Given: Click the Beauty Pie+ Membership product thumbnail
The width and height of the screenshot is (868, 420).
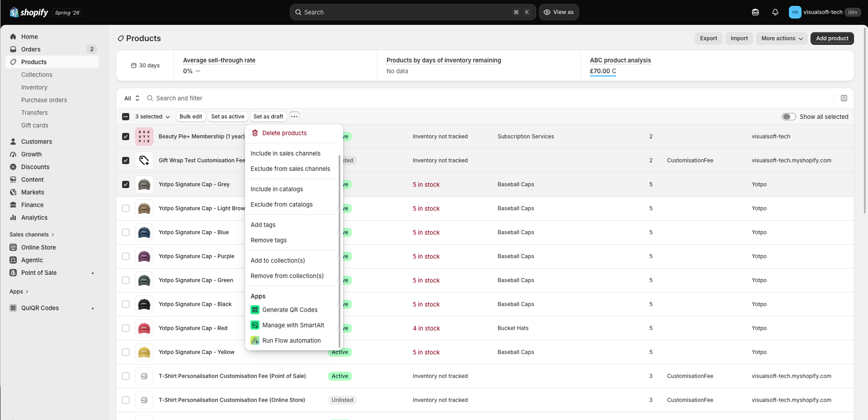Looking at the screenshot, I should [x=144, y=137].
